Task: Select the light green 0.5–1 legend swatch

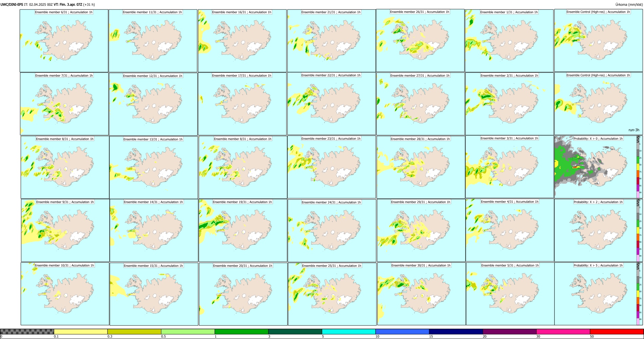Action: [188, 332]
